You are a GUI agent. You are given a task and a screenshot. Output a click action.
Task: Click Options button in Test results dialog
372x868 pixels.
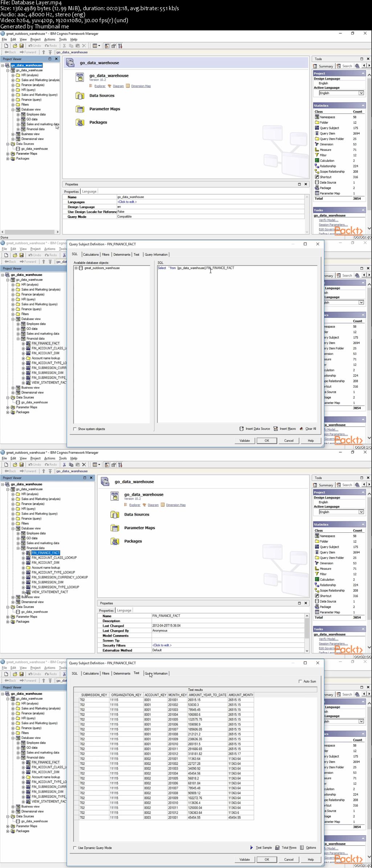coord(308,848)
